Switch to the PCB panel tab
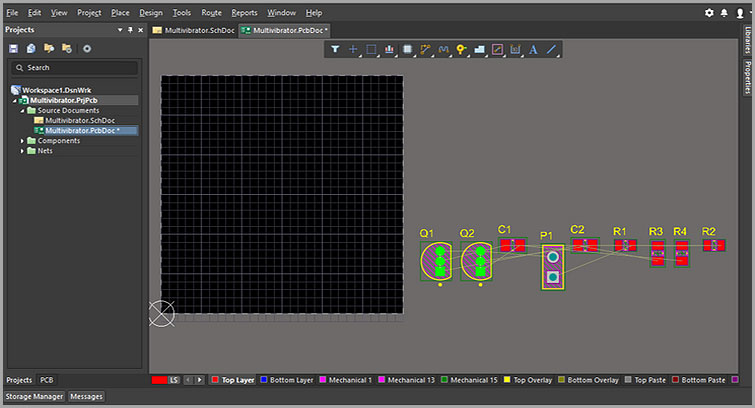755x408 pixels. pos(47,380)
